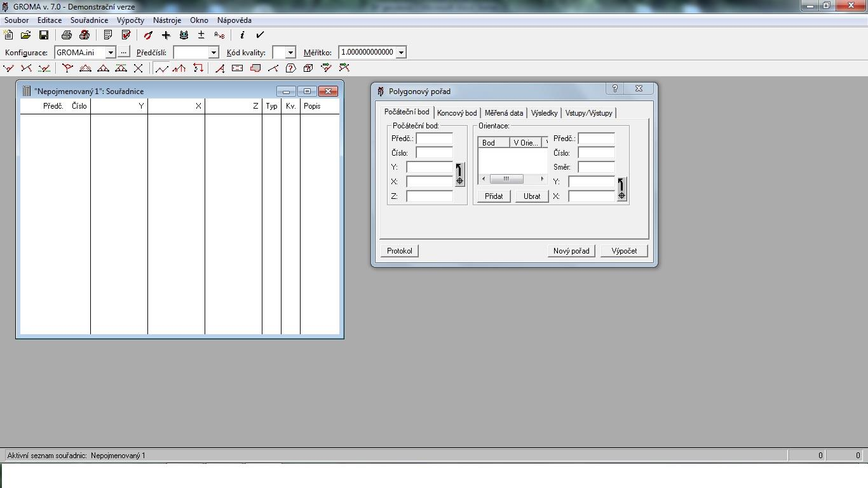Viewport: 868px width, 488px height.
Task: Select the crossed-lines intersection calculation icon
Action: pyautogui.click(x=138, y=68)
